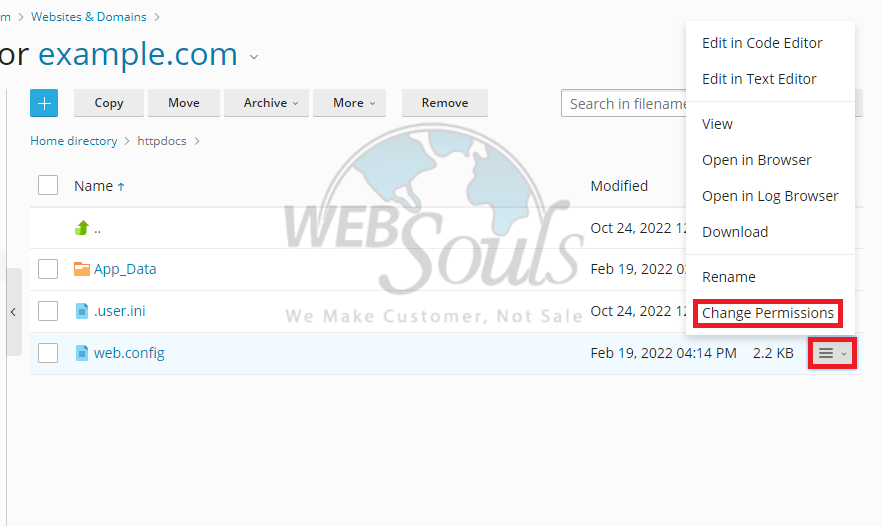Click the web.config file icon

click(x=82, y=353)
